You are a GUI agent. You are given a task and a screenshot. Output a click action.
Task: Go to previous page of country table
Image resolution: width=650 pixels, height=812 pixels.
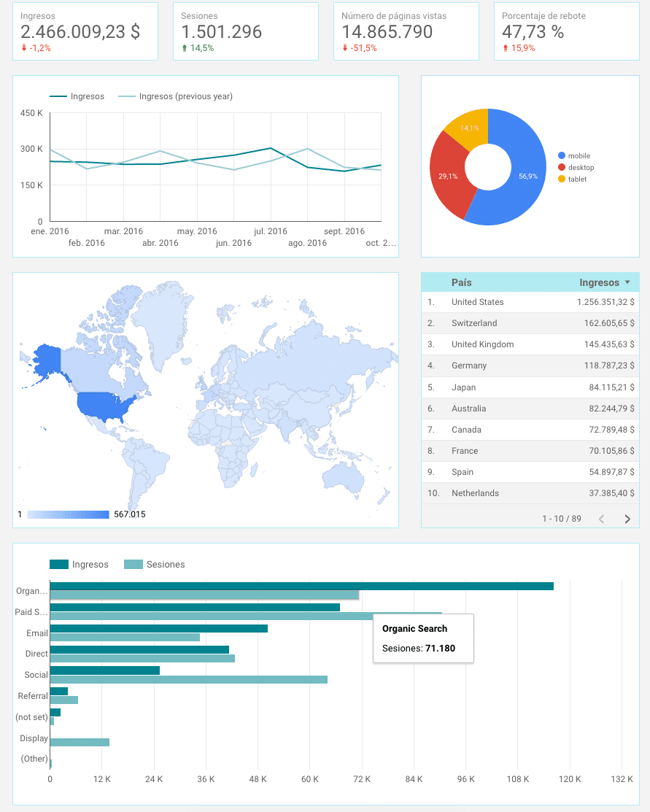[x=601, y=519]
